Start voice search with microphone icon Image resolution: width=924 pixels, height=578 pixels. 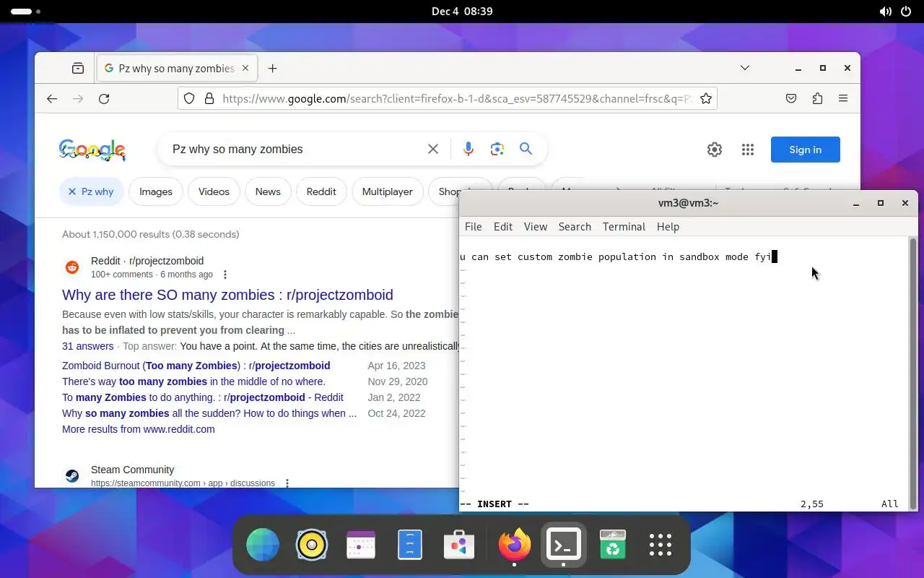coord(468,149)
